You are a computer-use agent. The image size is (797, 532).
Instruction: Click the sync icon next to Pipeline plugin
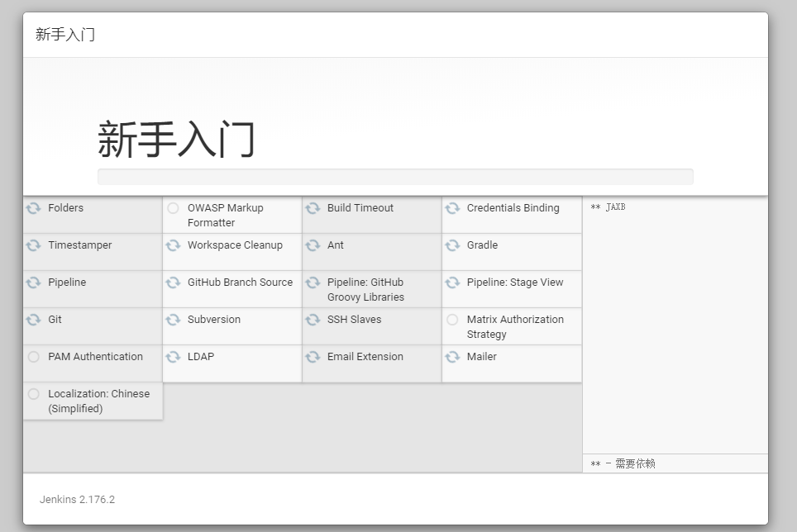tap(34, 283)
